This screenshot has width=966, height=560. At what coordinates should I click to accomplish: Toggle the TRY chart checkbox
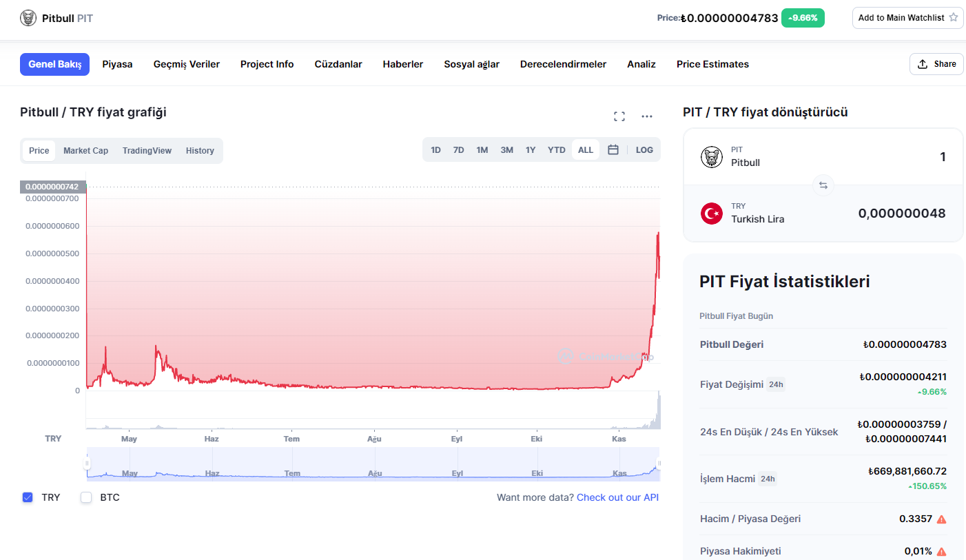pos(28,497)
